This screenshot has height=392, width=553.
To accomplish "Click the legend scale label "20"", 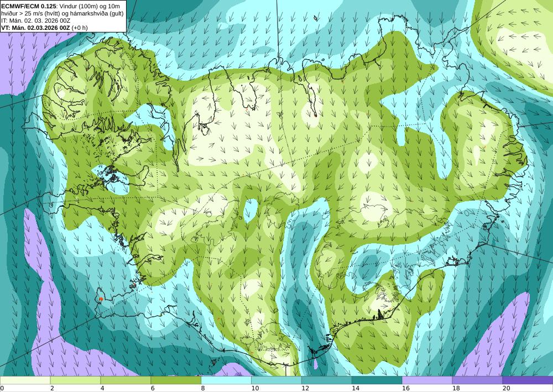I will click(x=507, y=389).
